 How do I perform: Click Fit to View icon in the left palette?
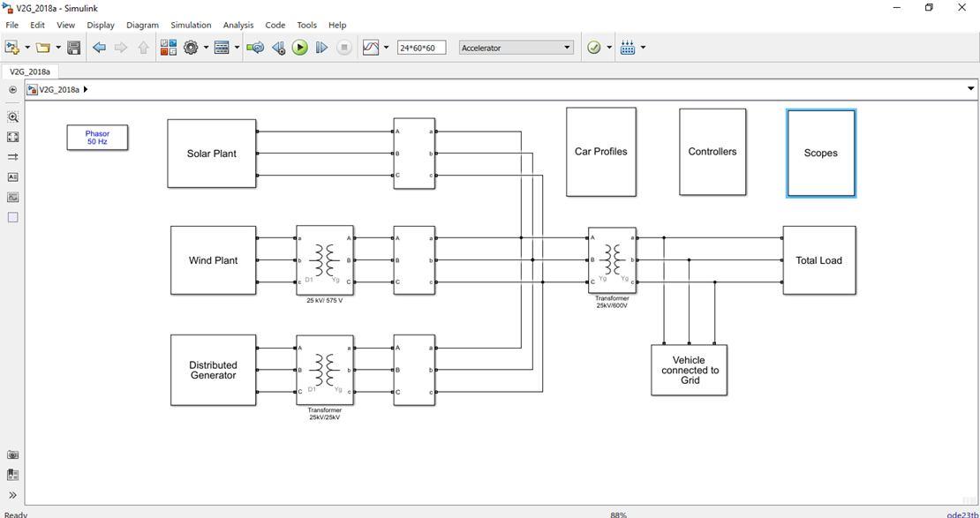coord(12,137)
